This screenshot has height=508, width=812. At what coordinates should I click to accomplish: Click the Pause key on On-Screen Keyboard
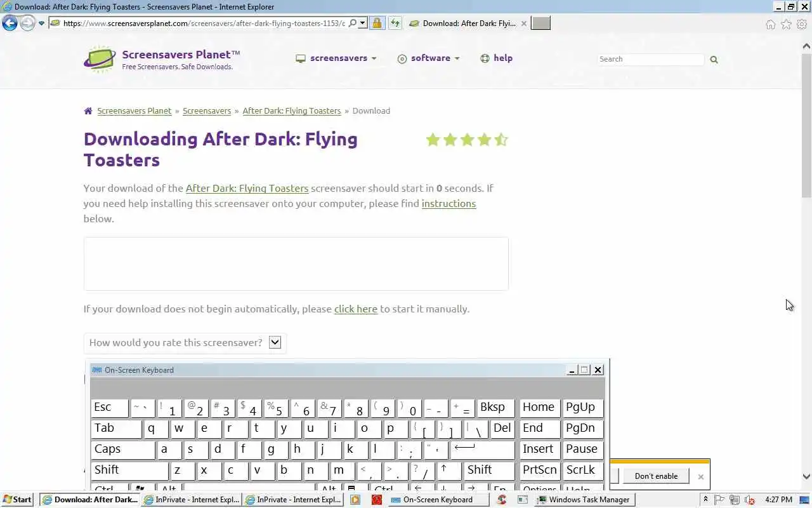(x=582, y=450)
